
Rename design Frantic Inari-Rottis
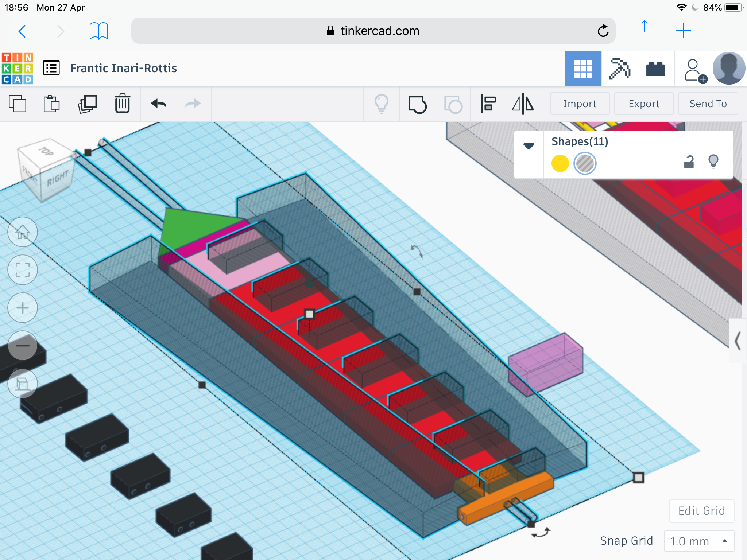[123, 68]
